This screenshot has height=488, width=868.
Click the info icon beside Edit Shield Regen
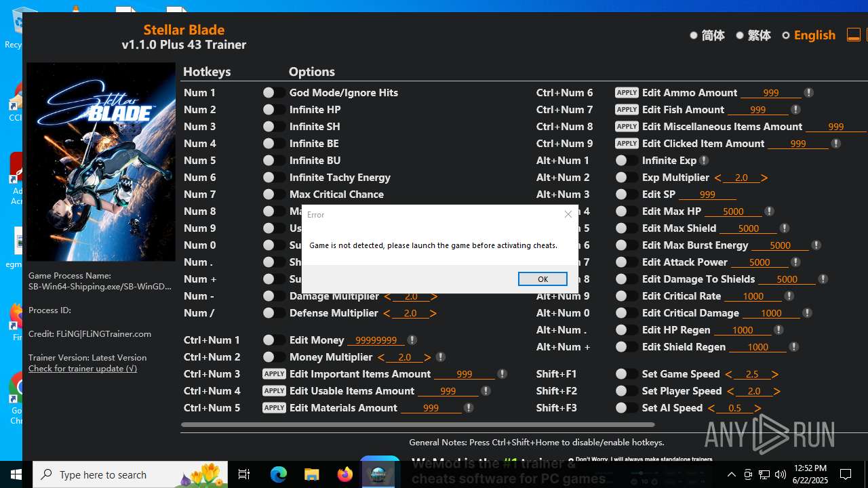pos(793,347)
